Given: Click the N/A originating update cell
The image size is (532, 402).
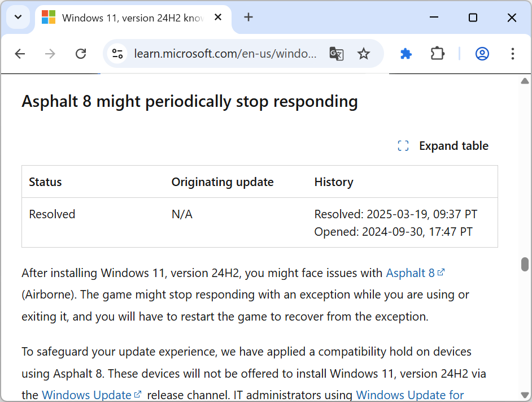Looking at the screenshot, I should [x=182, y=214].
